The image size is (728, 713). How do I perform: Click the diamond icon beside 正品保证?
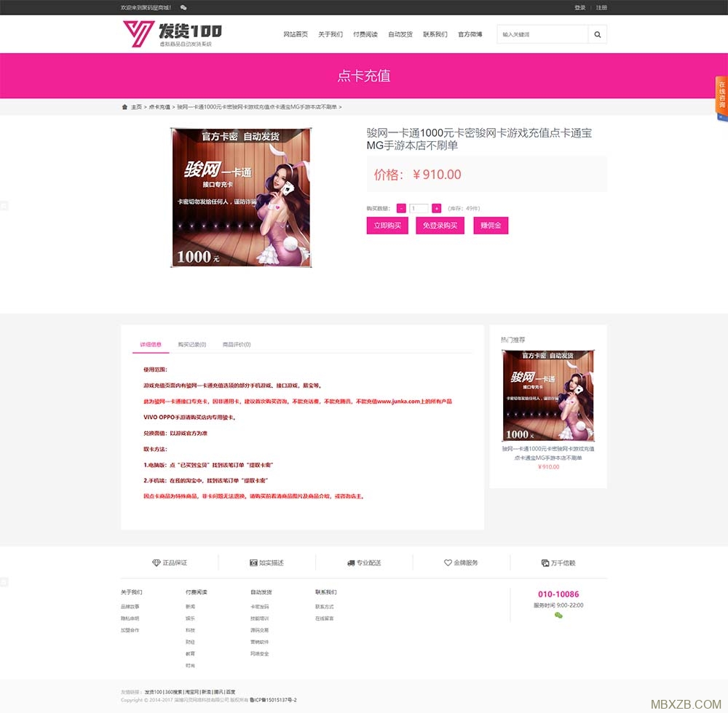click(157, 562)
